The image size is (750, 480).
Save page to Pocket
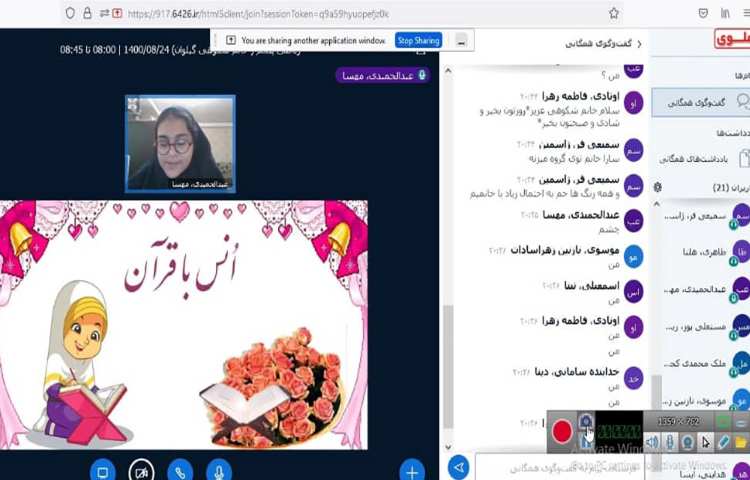tap(703, 13)
